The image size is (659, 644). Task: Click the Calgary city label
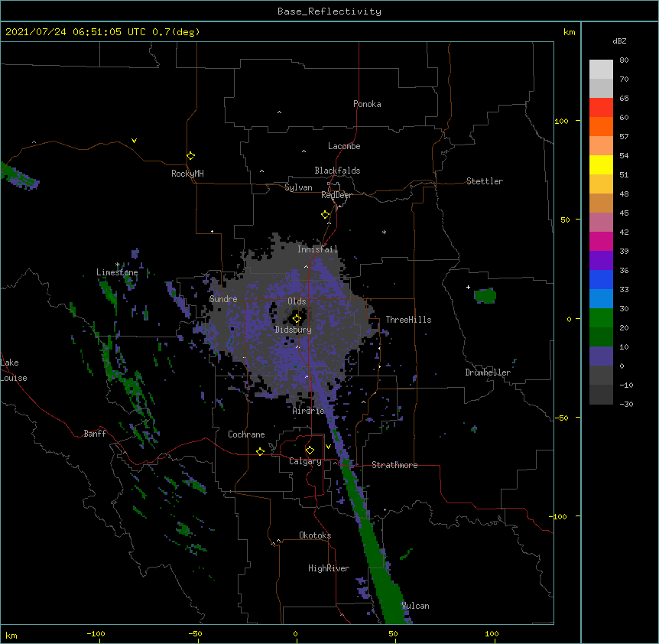305,461
